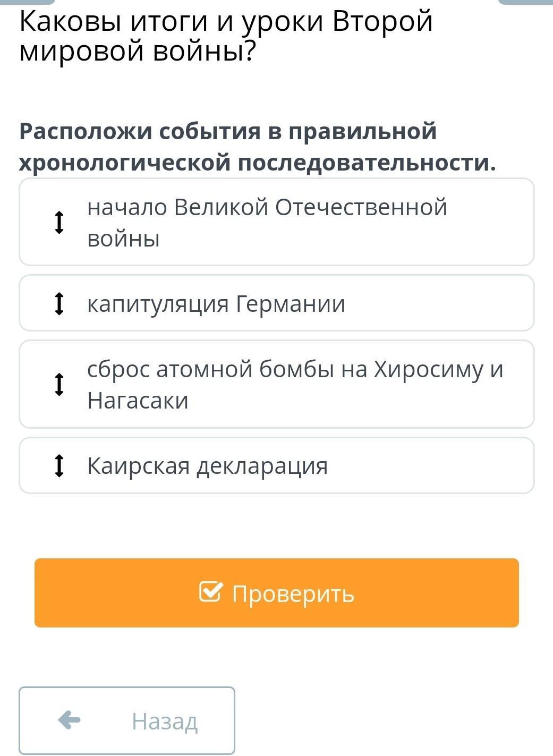Click the gray tab at the top-right corner

click(526, 2)
